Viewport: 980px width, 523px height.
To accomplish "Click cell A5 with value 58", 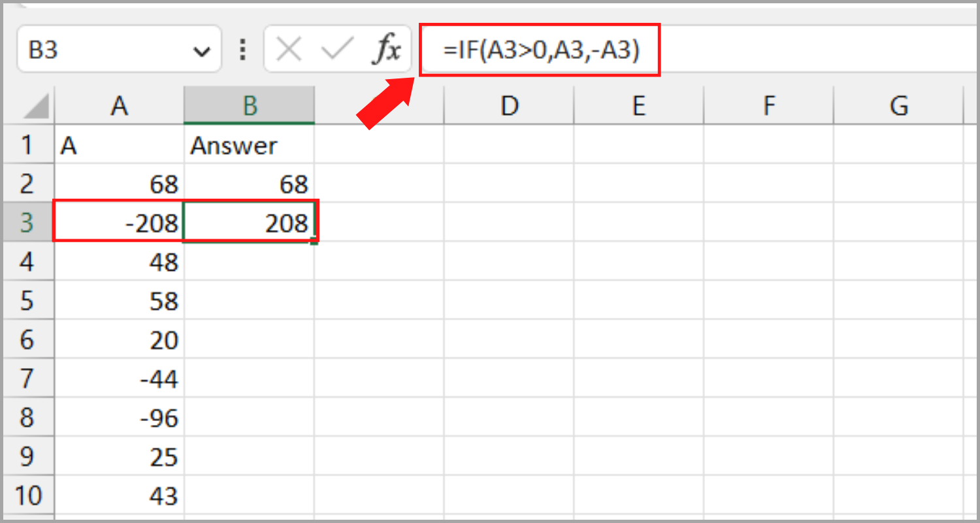I will [x=119, y=300].
